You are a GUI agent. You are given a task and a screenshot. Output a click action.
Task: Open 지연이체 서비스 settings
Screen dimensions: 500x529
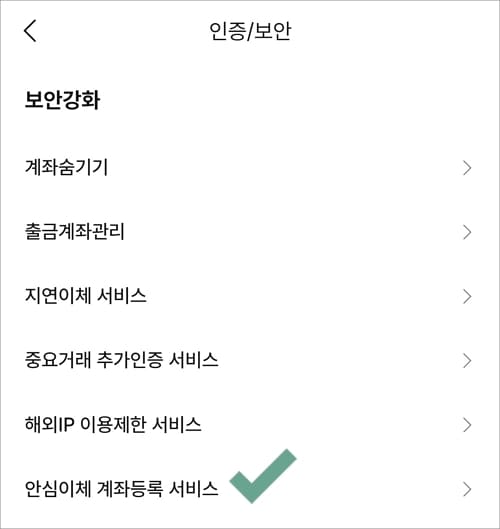click(250, 296)
